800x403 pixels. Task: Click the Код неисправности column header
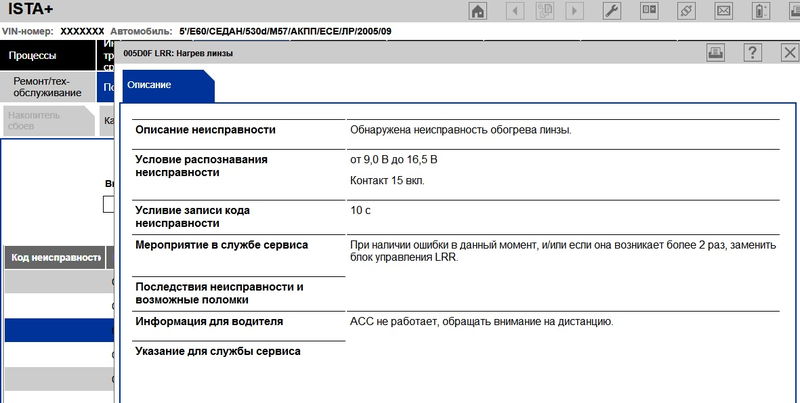55,258
